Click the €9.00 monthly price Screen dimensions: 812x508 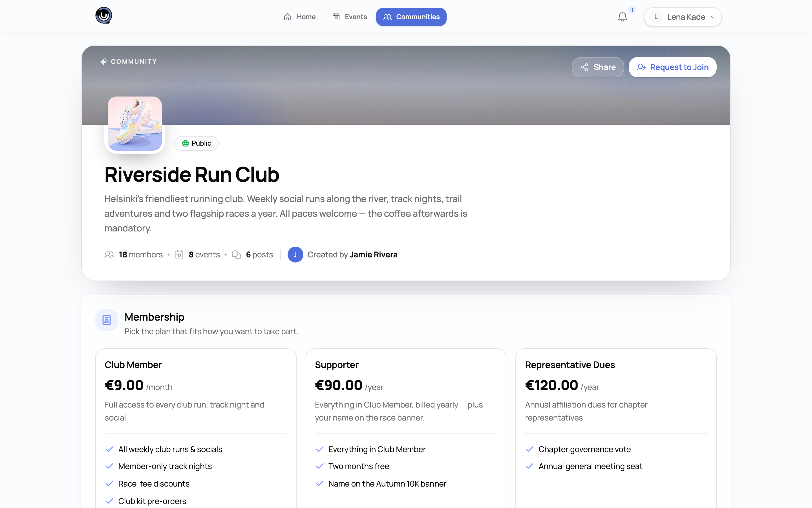tap(124, 385)
